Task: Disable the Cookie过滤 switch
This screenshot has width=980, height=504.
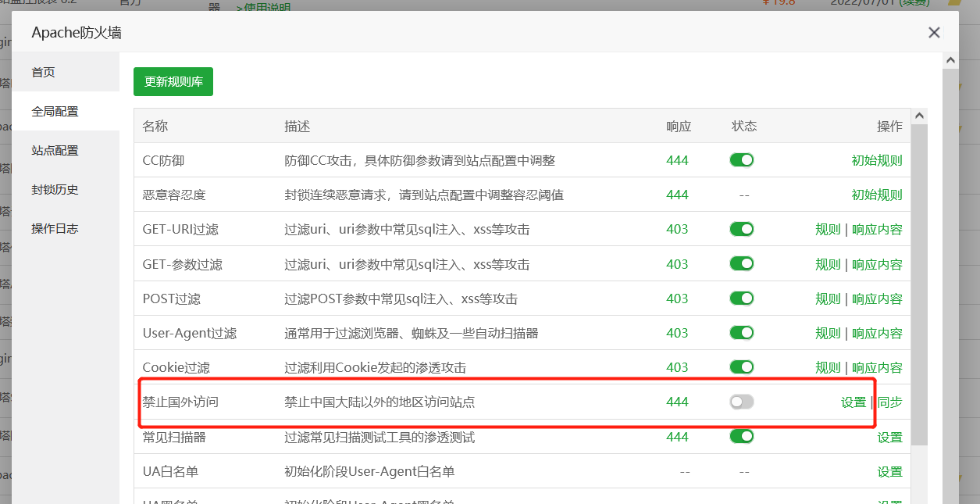Action: [742, 366]
